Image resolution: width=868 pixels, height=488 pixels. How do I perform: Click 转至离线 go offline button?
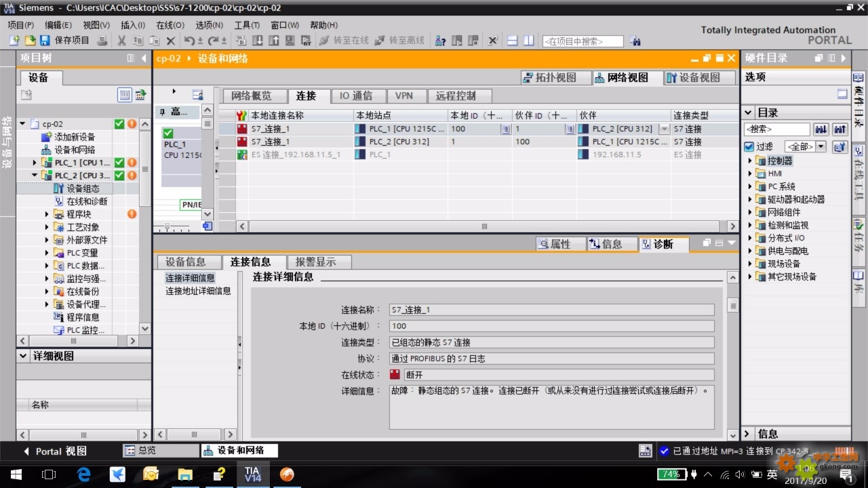coord(400,41)
